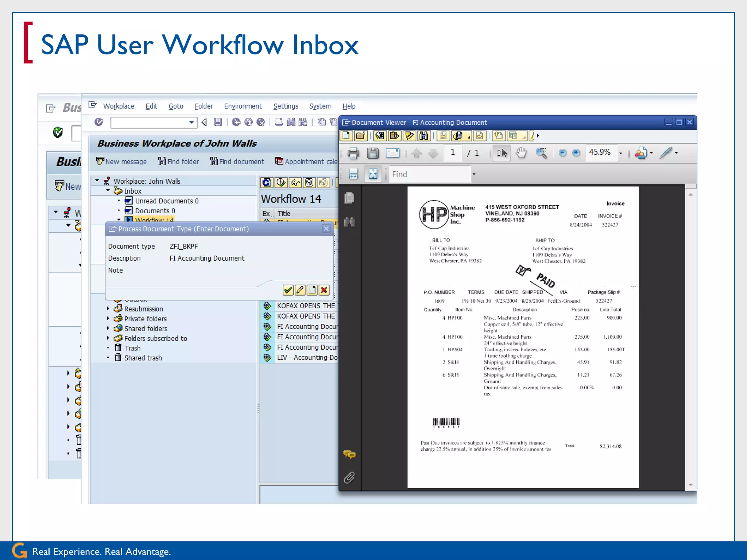Open the Appointment calendar button
The image size is (747, 560).
point(306,162)
